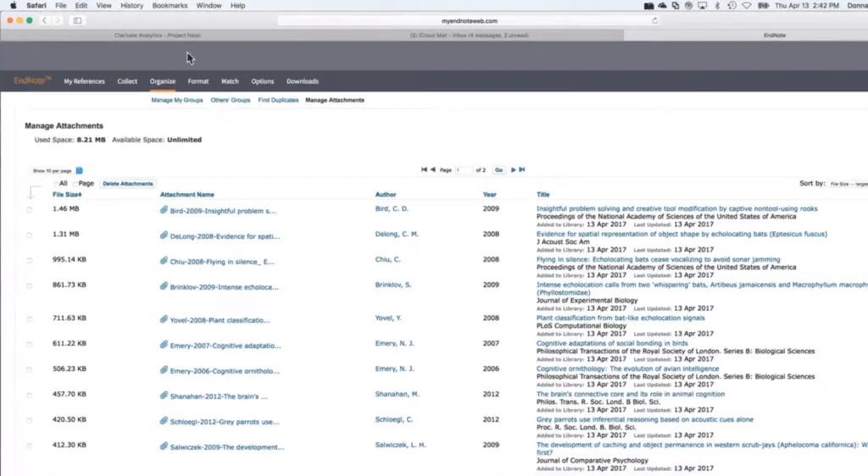Screen dimensions: 868x476
Task: Check the box for 711.63 KB Yovel attachment
Action: click(x=30, y=319)
